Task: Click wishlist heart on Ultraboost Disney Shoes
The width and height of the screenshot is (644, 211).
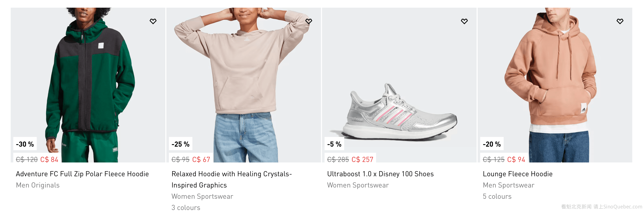Action: tap(464, 21)
